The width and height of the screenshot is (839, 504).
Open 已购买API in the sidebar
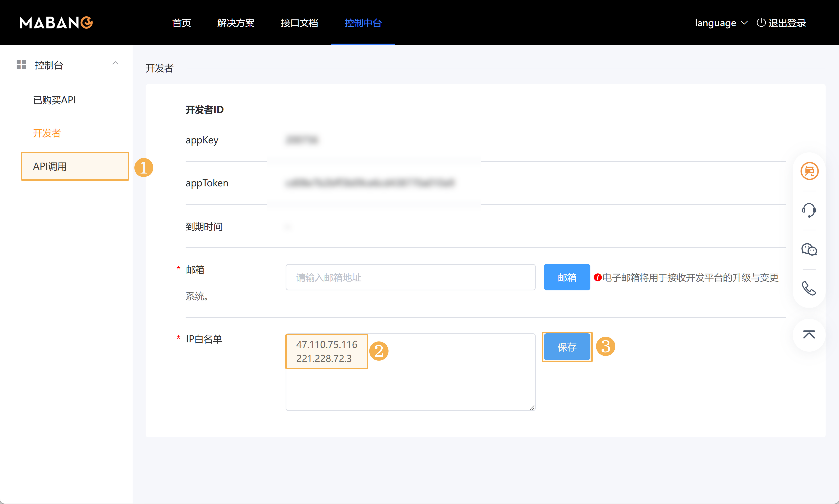[54, 100]
